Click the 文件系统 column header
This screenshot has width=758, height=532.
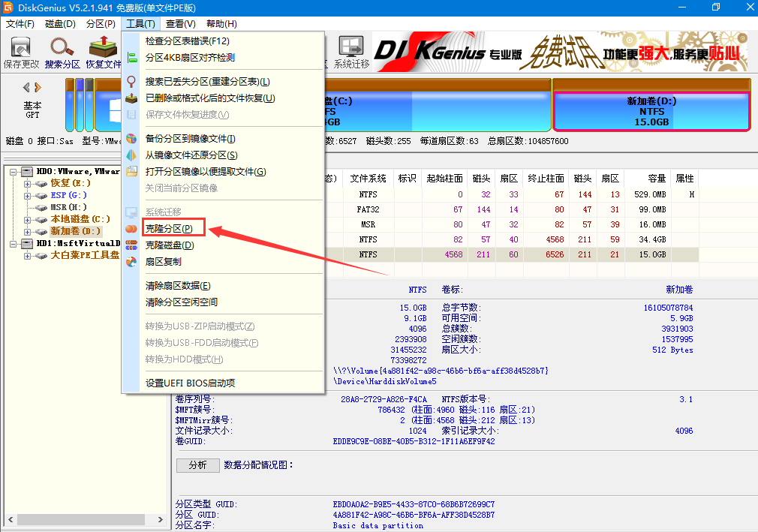[368, 179]
